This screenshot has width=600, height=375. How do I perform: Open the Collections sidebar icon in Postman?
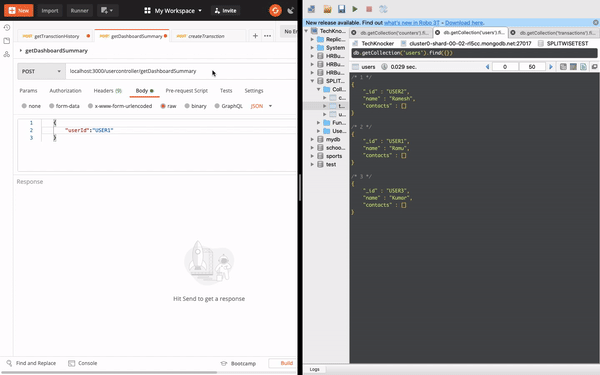pyautogui.click(x=7, y=41)
